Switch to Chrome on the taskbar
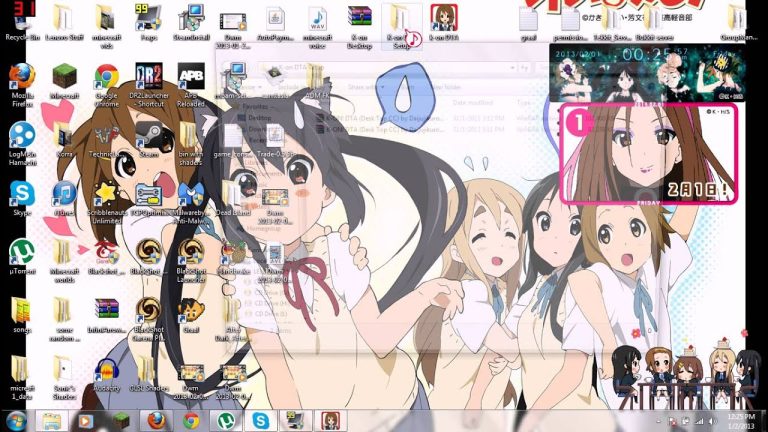This screenshot has height=432, width=768. pyautogui.click(x=192, y=421)
